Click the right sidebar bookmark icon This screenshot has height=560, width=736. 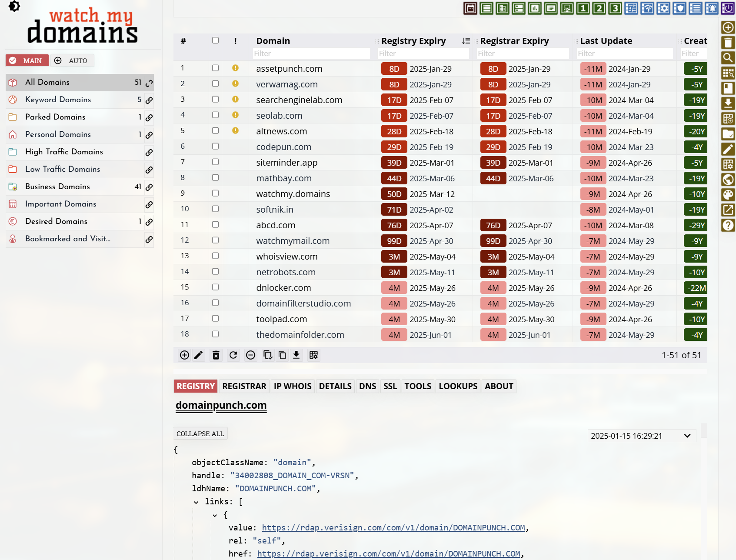[x=728, y=88]
